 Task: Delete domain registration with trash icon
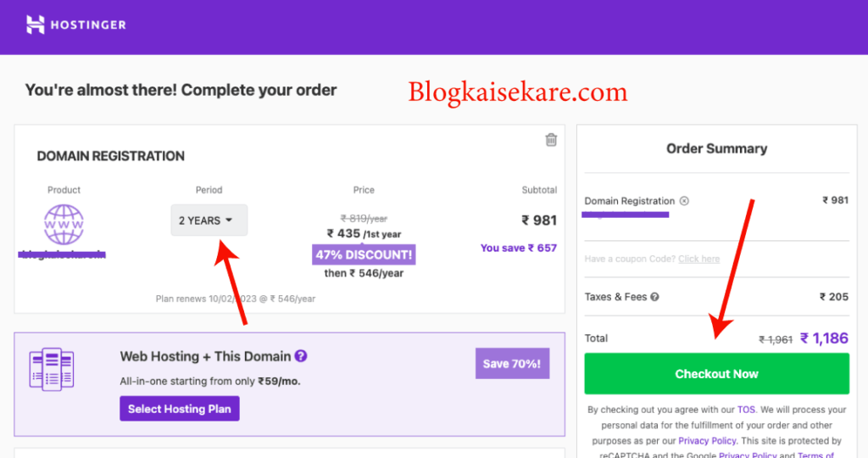551,140
